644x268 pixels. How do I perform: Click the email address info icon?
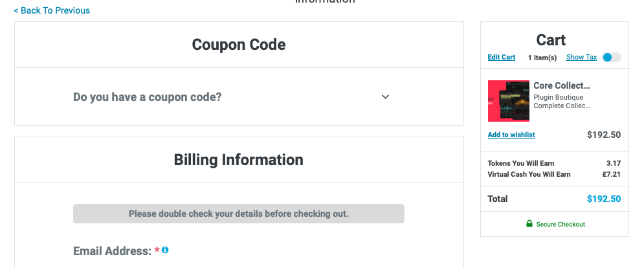pyautogui.click(x=165, y=250)
